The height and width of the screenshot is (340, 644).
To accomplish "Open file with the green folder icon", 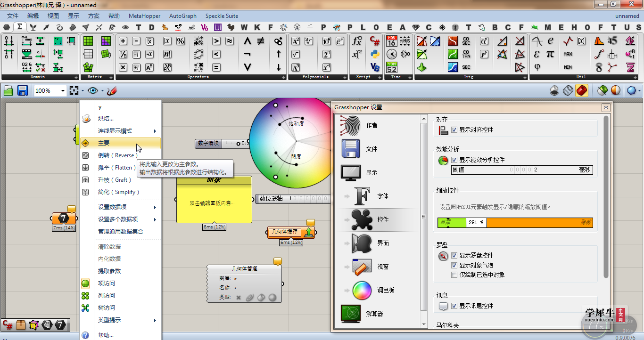I will pos(8,90).
